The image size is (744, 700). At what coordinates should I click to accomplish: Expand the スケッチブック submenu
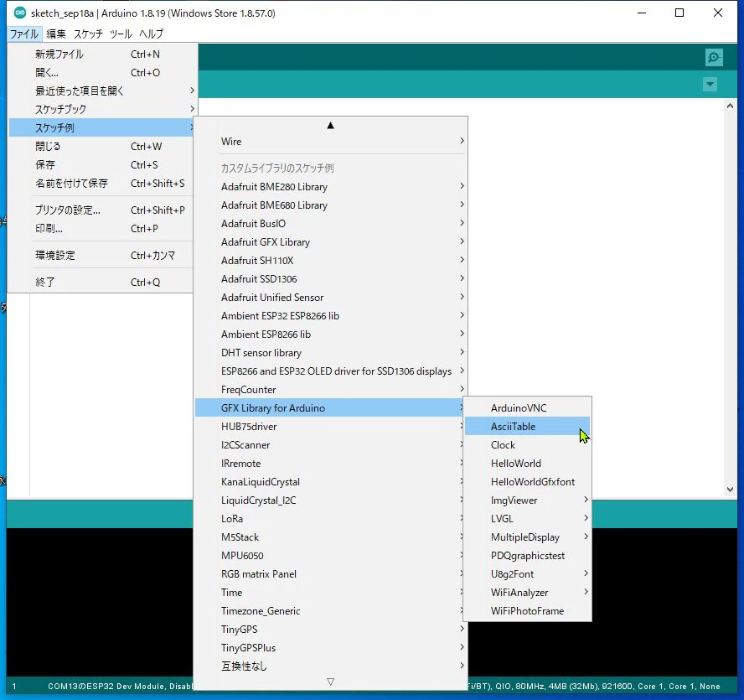[x=101, y=109]
